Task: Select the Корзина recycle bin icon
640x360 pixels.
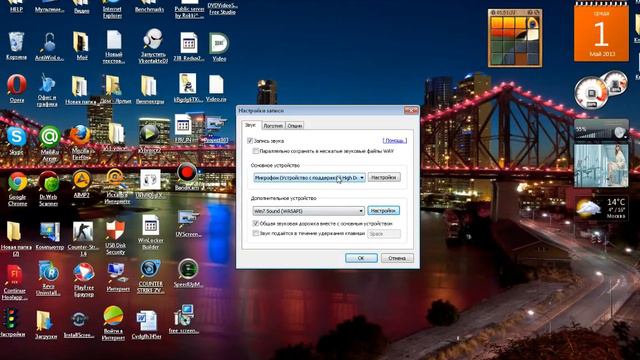Action: pyautogui.click(x=16, y=46)
